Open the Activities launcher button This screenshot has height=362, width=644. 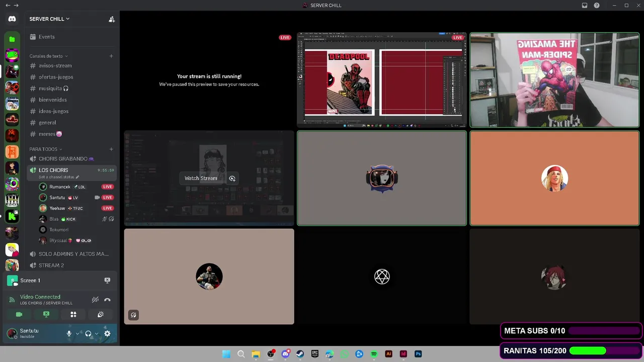click(x=73, y=314)
